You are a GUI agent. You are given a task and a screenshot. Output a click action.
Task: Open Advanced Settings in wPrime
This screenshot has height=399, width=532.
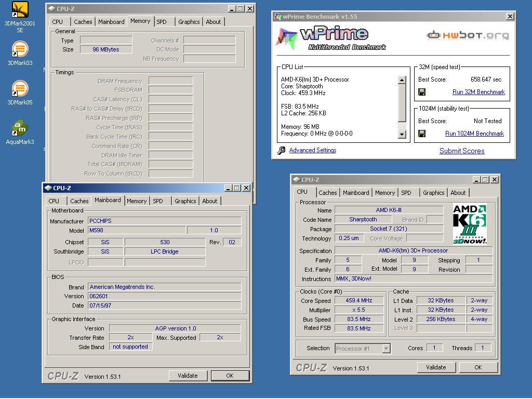[312, 150]
